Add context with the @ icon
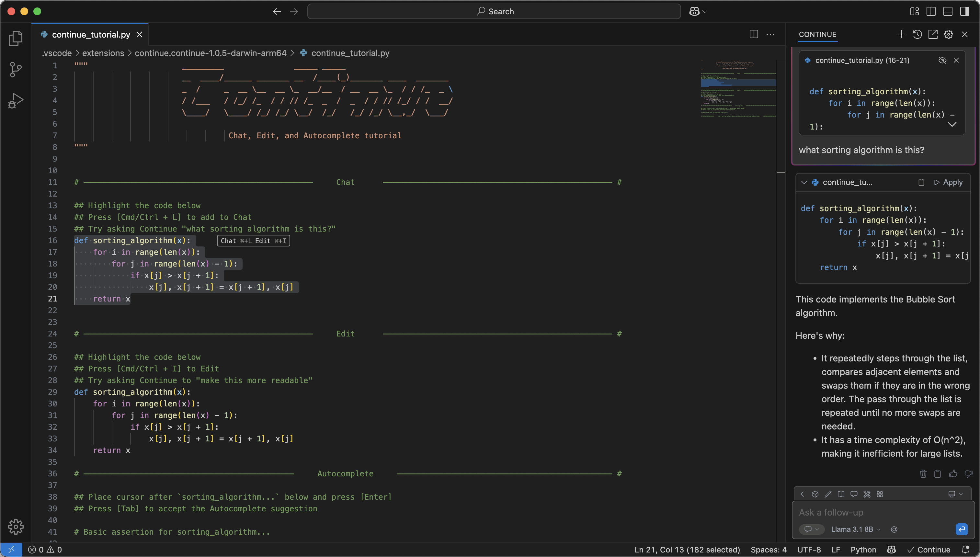 (894, 529)
